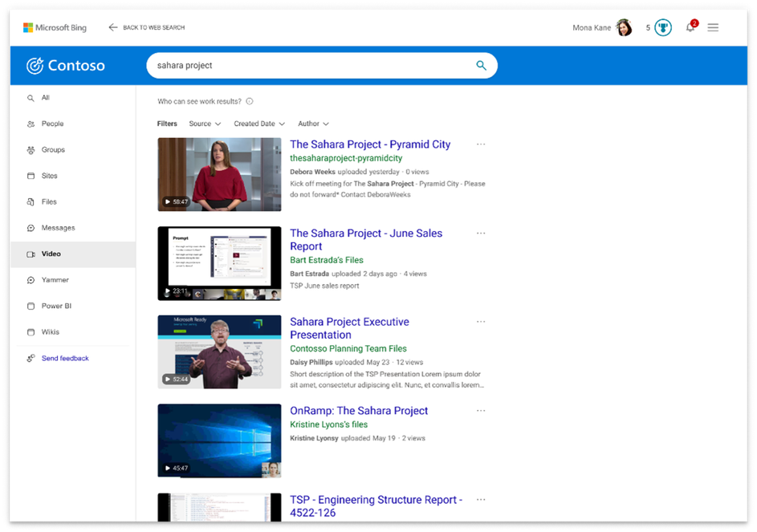Image resolution: width=757 pixels, height=532 pixels.
Task: Open Sahara Project Executive Presentation title
Action: coord(349,328)
